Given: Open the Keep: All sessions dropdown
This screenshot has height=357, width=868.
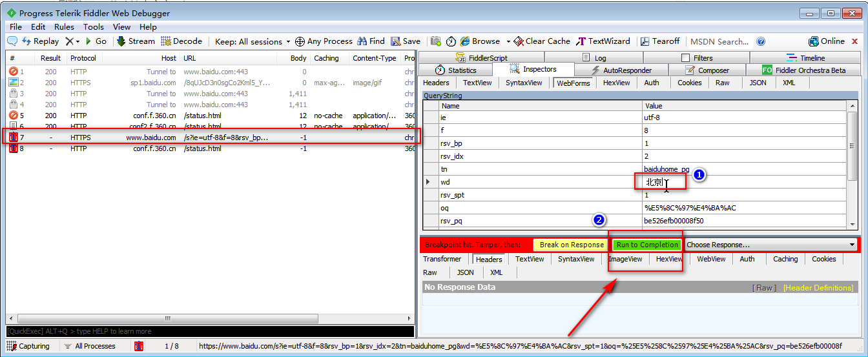Looking at the screenshot, I should (253, 41).
